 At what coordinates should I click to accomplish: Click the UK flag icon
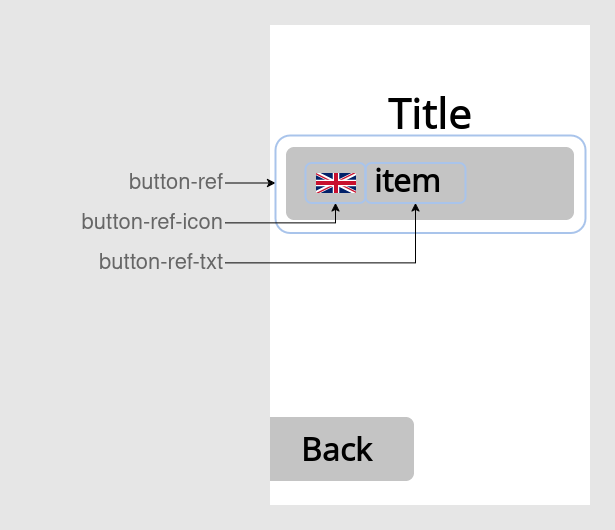tap(336, 183)
